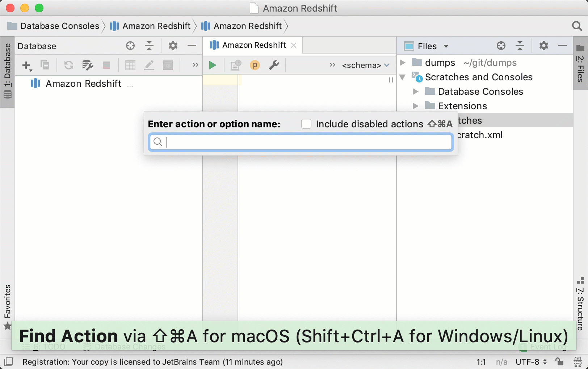This screenshot has width=588, height=369.
Task: Click the inspector hector icon in status bar
Action: coord(578,362)
